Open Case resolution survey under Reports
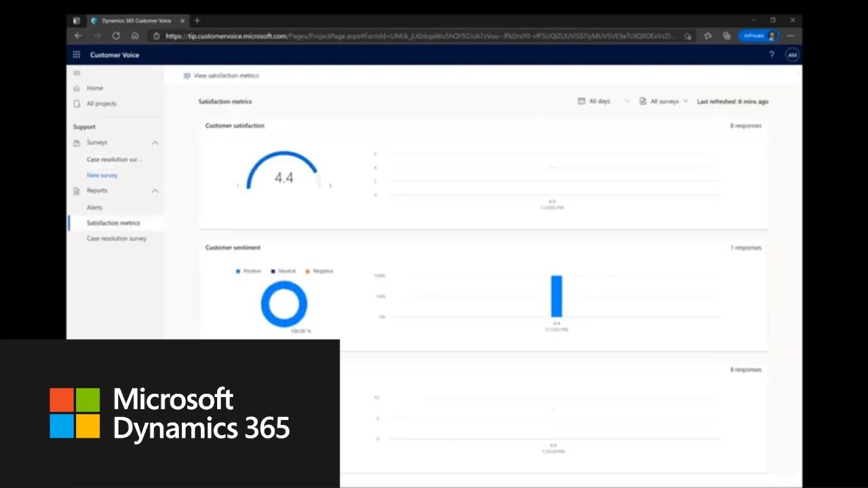The width and height of the screenshot is (868, 488). 117,239
